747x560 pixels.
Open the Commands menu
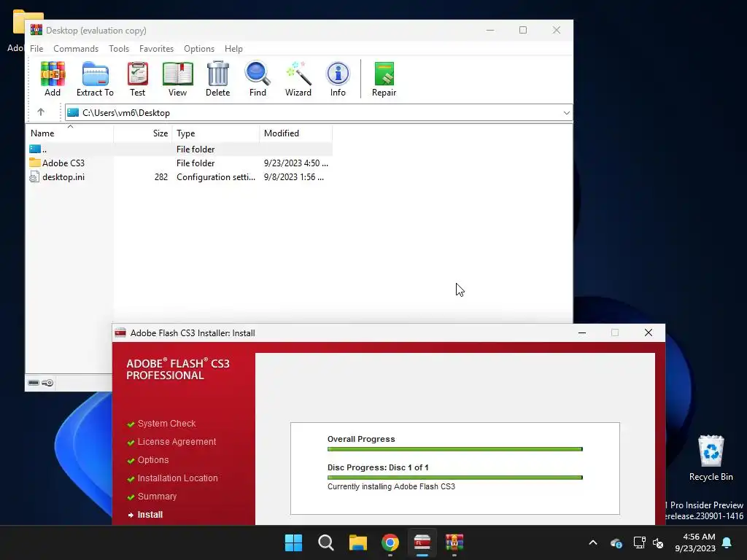pos(76,49)
